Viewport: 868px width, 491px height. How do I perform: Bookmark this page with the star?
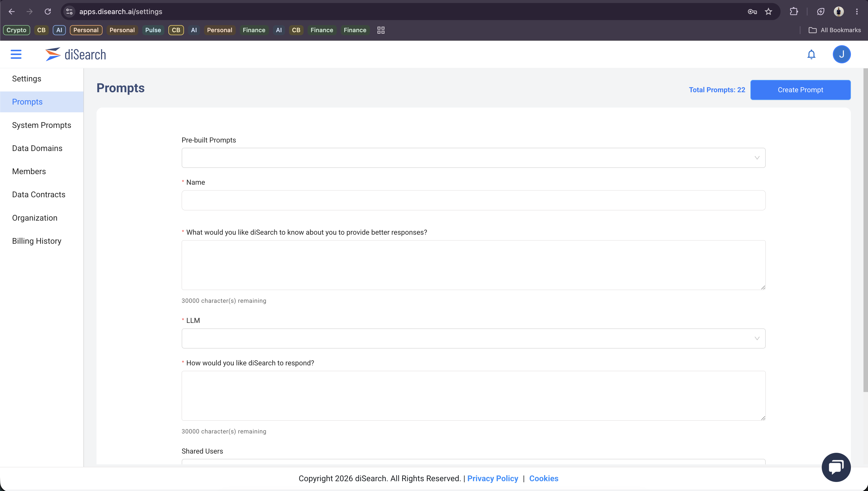pyautogui.click(x=768, y=12)
